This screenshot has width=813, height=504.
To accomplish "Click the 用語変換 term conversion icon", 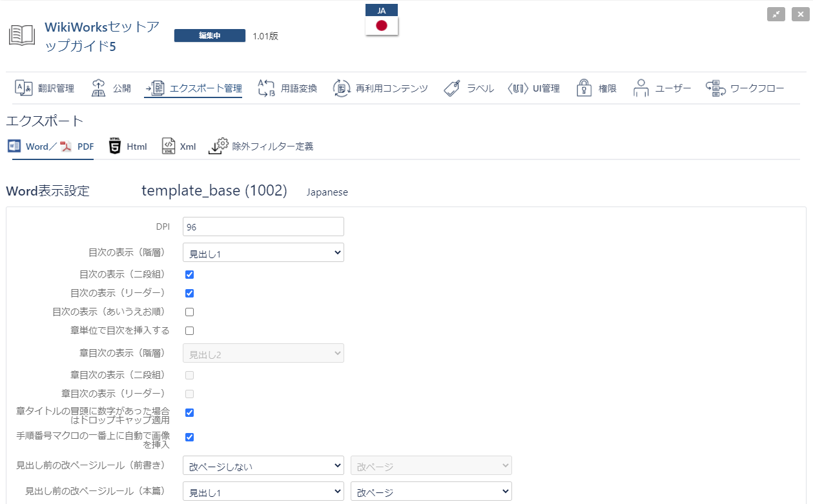I will coord(266,88).
